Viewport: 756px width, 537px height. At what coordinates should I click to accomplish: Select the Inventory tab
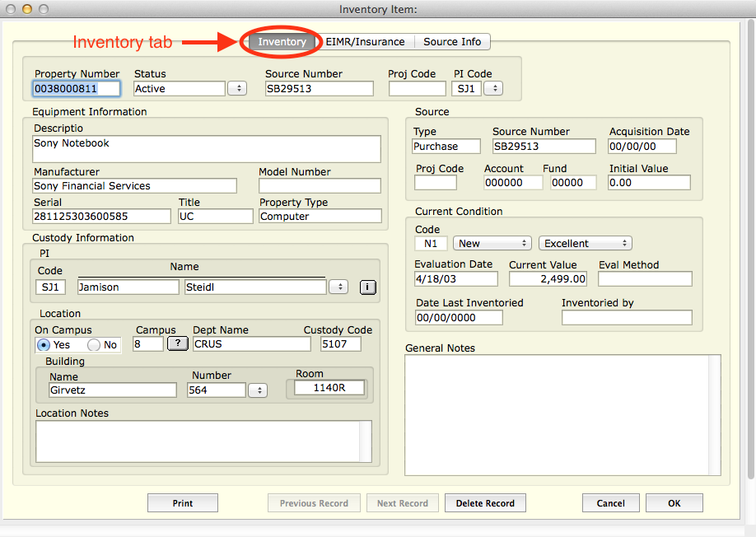(282, 42)
